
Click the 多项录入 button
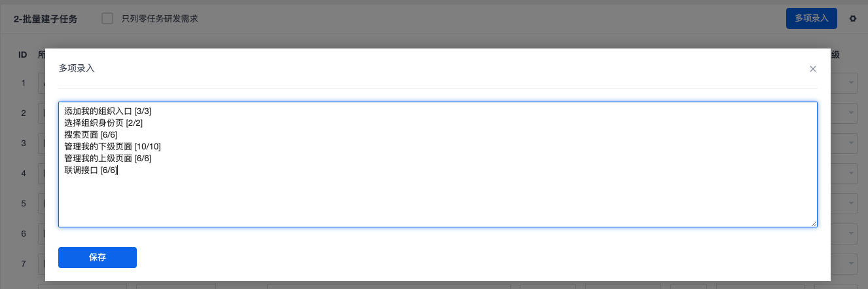point(812,18)
